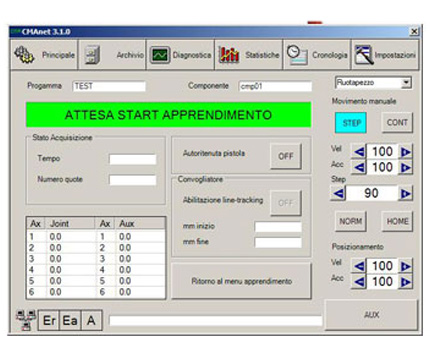Image resolution: width=430 pixels, height=360 pixels.
Task: Increase Movimento manuale Vel value arrow
Action: pyautogui.click(x=405, y=152)
